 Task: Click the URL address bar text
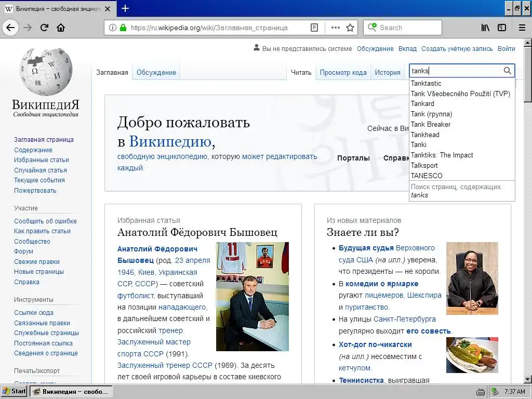click(x=209, y=28)
